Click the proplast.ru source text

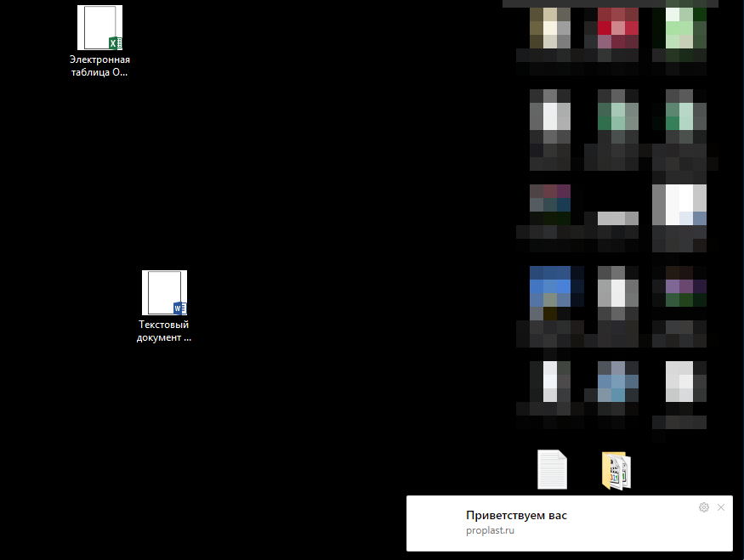pos(490,531)
